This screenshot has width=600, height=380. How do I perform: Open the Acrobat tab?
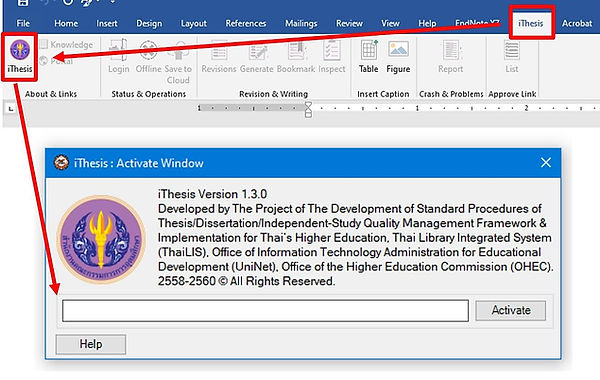pos(577,23)
